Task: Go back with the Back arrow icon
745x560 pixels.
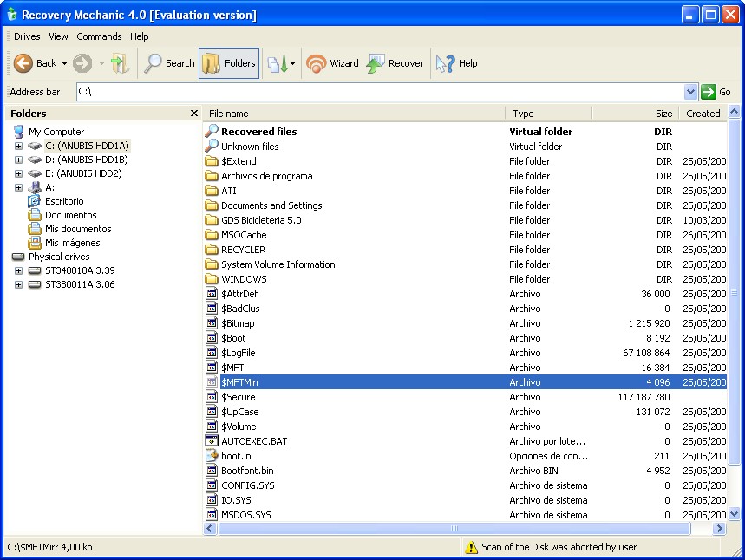Action: tap(23, 63)
